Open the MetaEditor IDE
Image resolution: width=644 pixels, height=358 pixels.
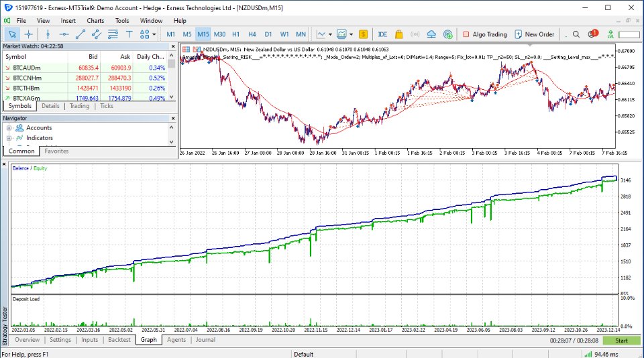click(382, 34)
